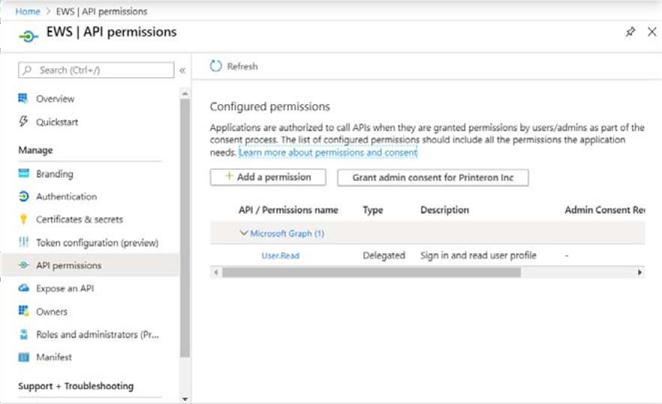662x404 pixels.
Task: Click the API permissions sidebar icon
Action: pos(24,265)
